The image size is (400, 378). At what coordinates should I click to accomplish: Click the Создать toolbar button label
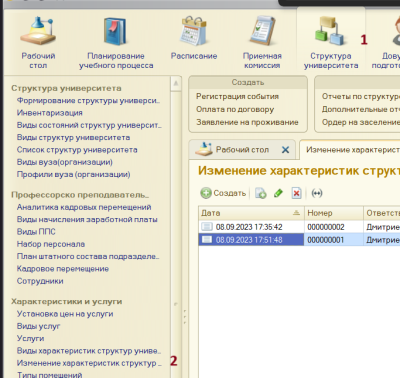[229, 193]
